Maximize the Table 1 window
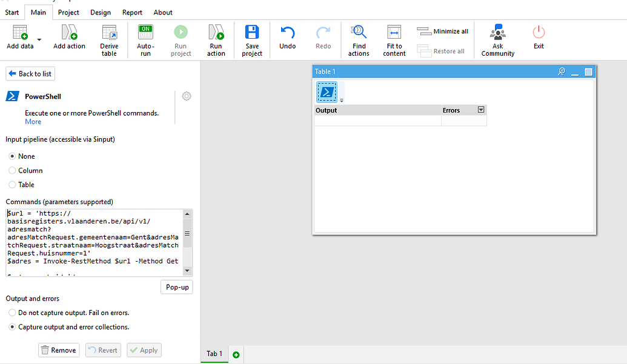Image resolution: width=627 pixels, height=364 pixels. pyautogui.click(x=588, y=72)
